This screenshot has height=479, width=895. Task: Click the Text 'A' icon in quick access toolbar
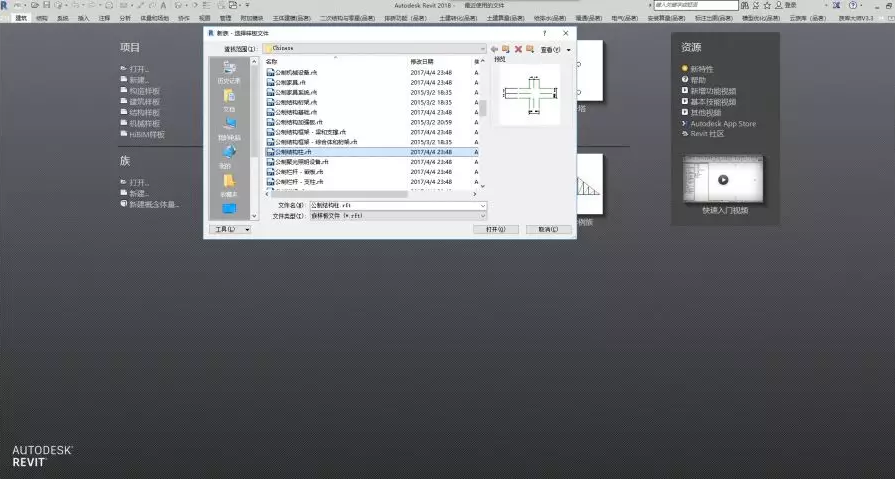163,5
